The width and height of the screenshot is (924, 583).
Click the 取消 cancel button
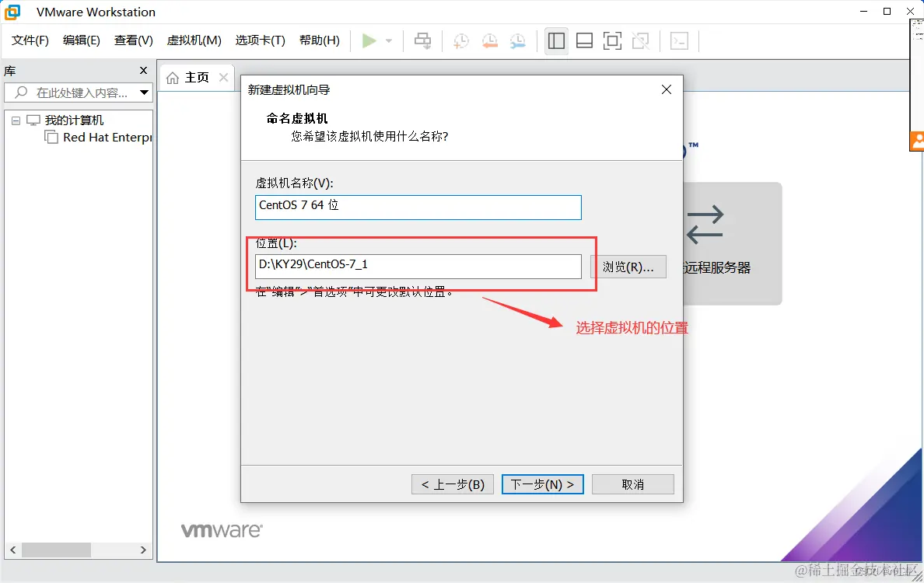(x=633, y=484)
